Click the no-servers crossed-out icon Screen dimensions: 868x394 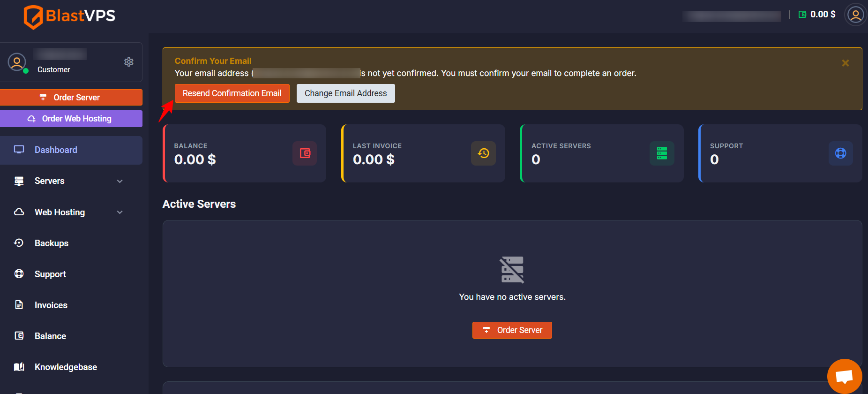(512, 270)
